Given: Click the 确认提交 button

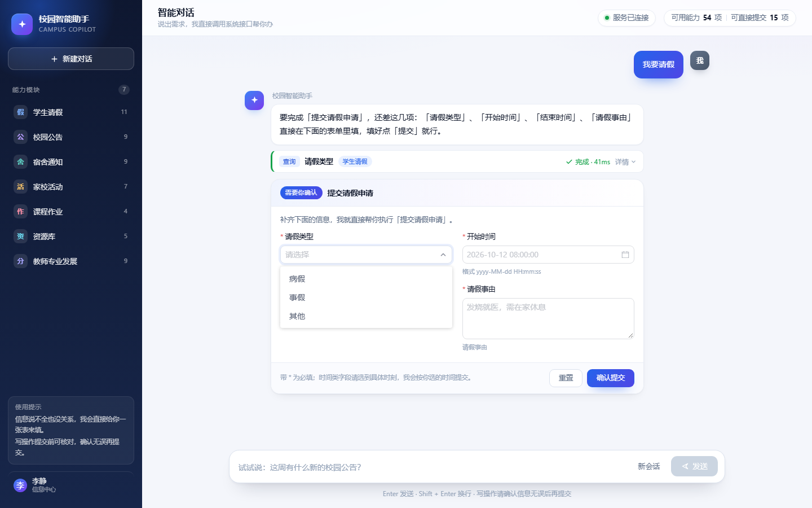Looking at the screenshot, I should pyautogui.click(x=611, y=378).
